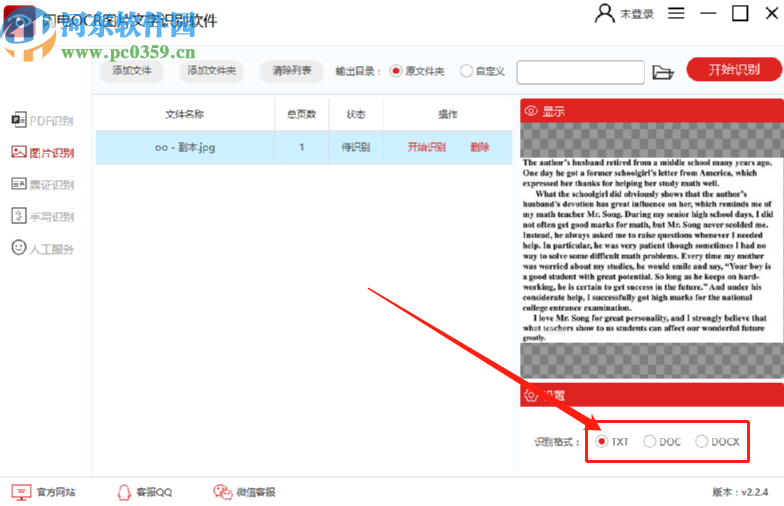Click the 操作 column header
Image resolution: width=784 pixels, height=506 pixels.
[x=448, y=114]
